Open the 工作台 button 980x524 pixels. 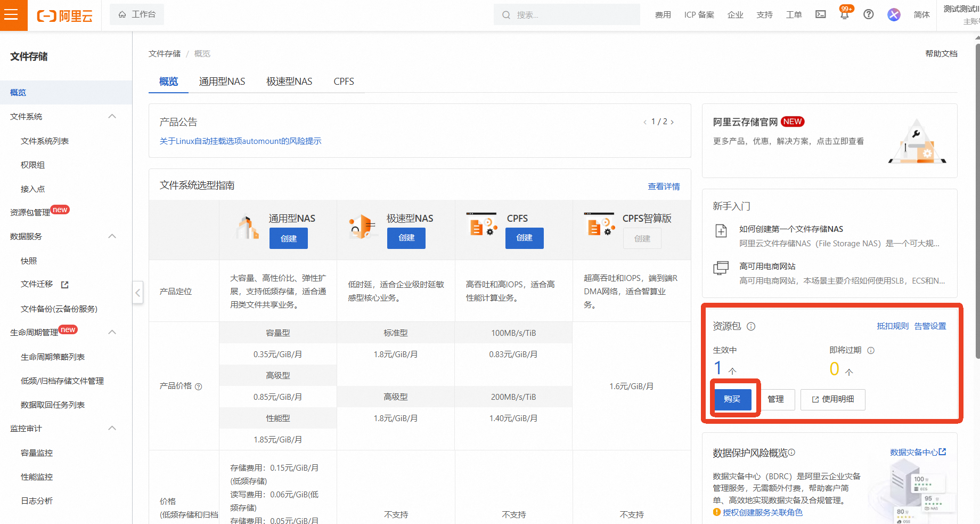[x=137, y=14]
